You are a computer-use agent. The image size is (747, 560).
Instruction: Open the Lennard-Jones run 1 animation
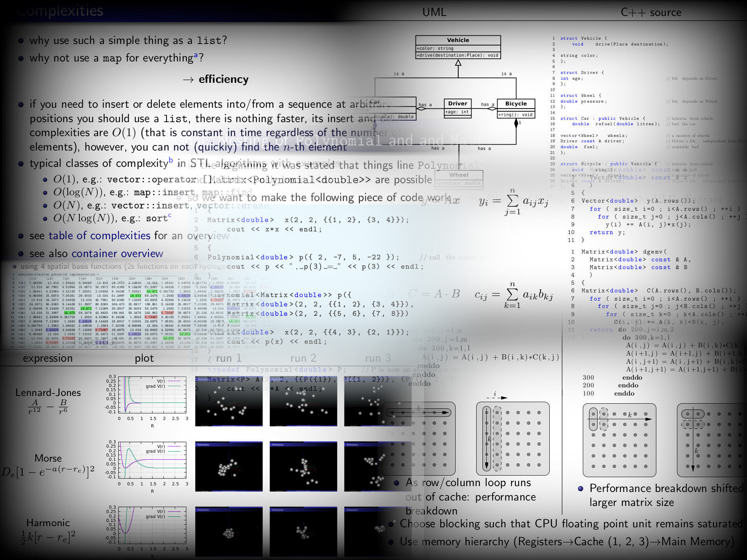tap(229, 401)
